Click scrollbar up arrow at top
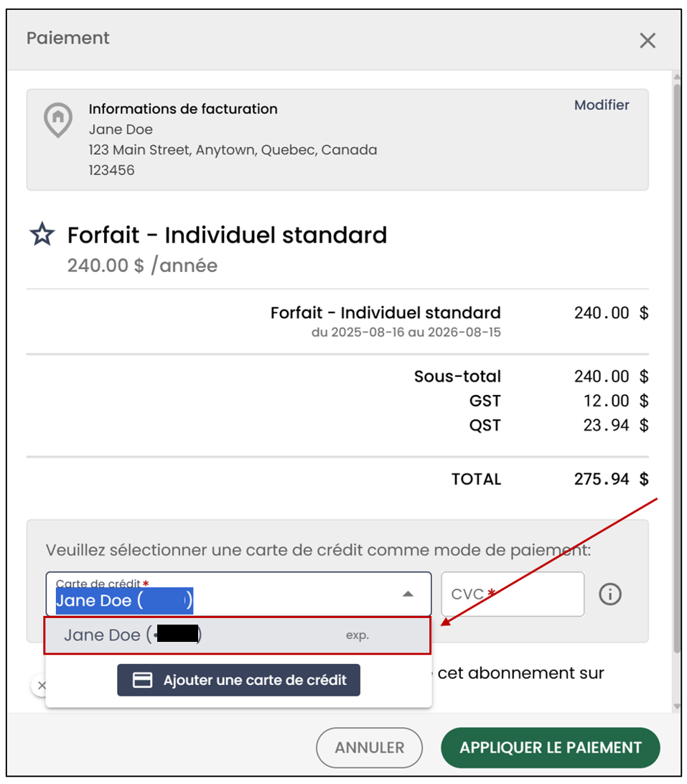The image size is (687, 784). tap(677, 77)
